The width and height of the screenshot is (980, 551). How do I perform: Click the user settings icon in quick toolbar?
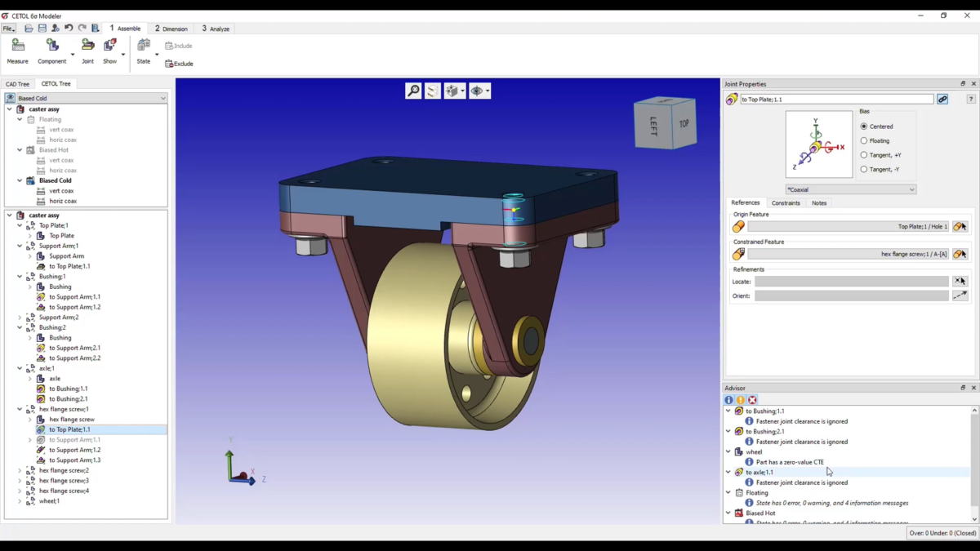56,29
